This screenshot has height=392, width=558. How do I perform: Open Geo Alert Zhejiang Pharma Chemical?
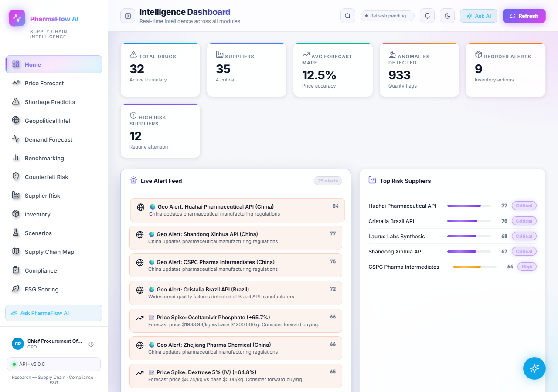[x=236, y=348]
